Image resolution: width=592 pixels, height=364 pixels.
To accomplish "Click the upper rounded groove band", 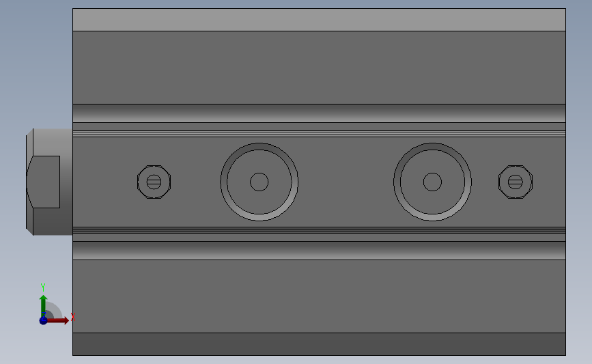I will point(319,113).
